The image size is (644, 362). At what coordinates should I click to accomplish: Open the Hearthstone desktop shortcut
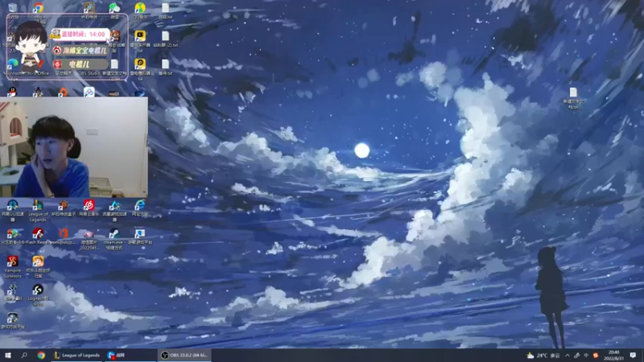coord(89,10)
